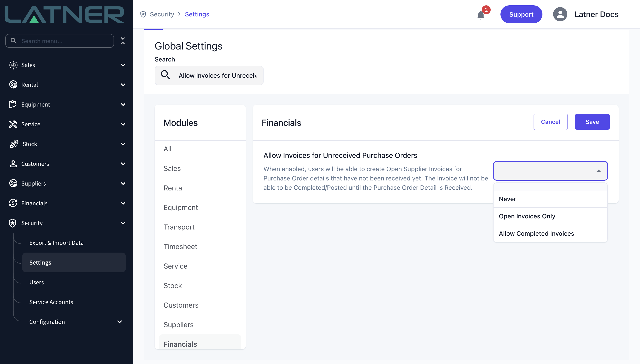The width and height of the screenshot is (640, 364).
Task: Click the Sales sidebar icon
Action: coord(13,65)
